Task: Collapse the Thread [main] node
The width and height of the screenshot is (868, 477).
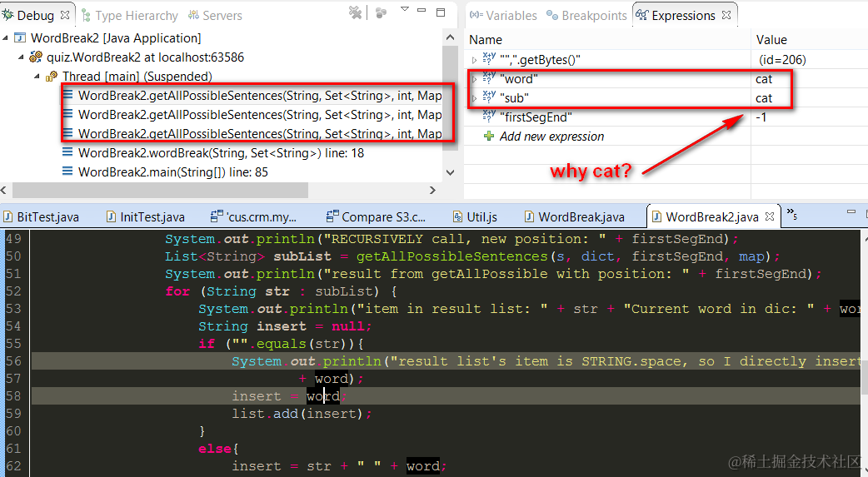Action: tap(37, 77)
